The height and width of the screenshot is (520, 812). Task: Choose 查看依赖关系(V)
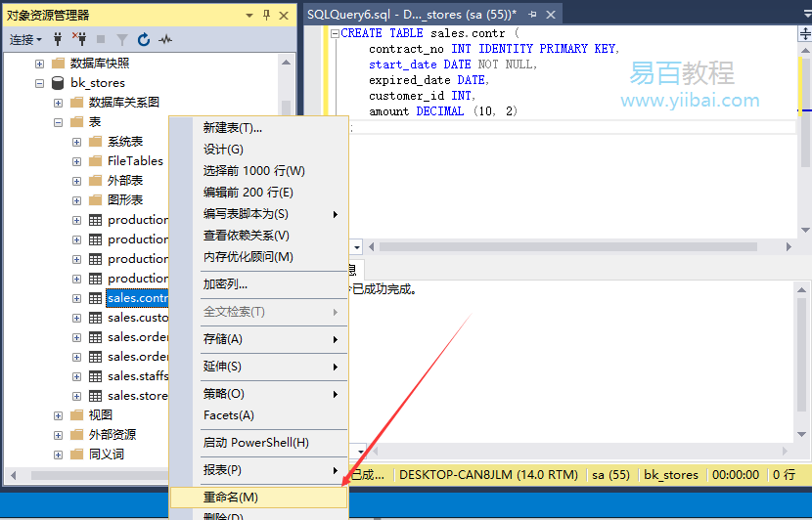[259, 236]
